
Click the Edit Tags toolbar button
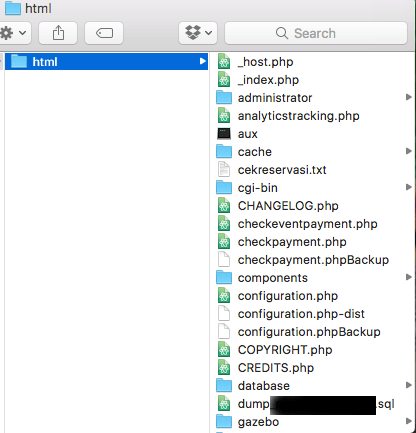click(104, 33)
